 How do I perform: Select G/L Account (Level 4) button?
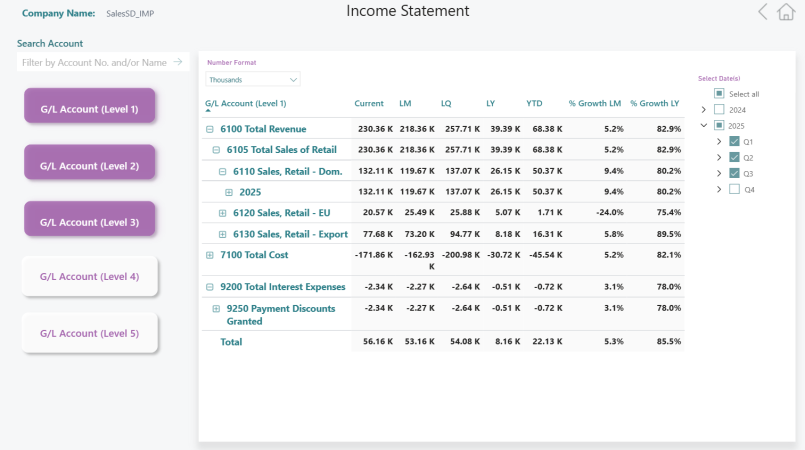[90, 276]
